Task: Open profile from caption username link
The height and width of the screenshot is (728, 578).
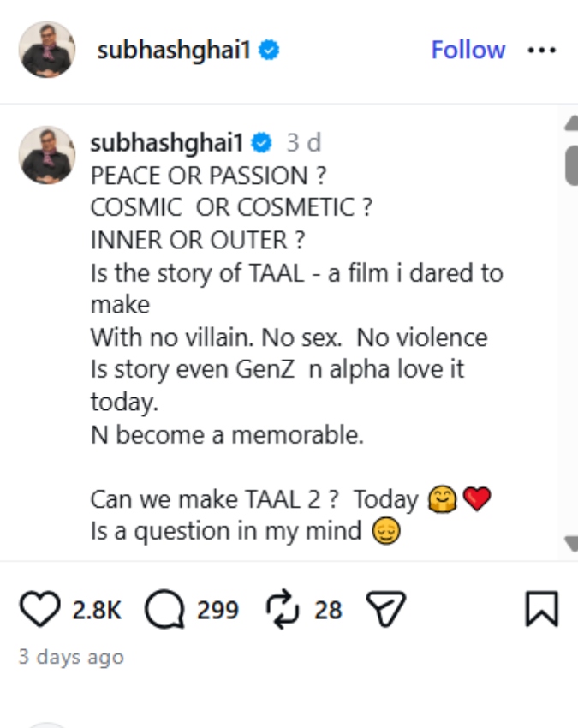Action: (168, 143)
